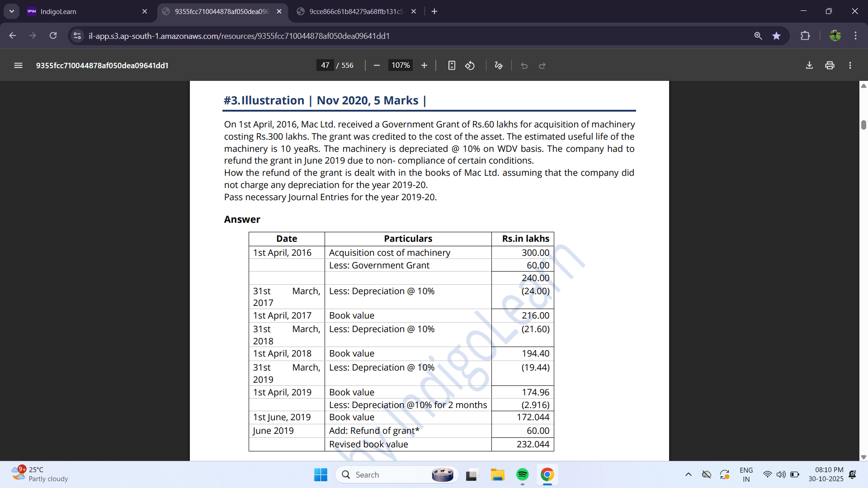Open Spotify from the taskbar
868x488 pixels.
tap(522, 474)
